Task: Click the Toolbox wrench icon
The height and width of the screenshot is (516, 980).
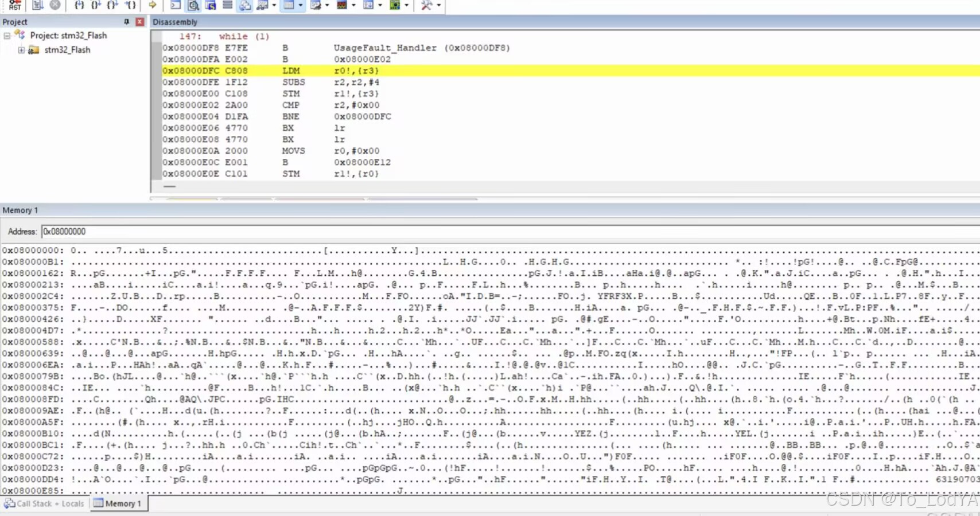Action: (x=426, y=5)
